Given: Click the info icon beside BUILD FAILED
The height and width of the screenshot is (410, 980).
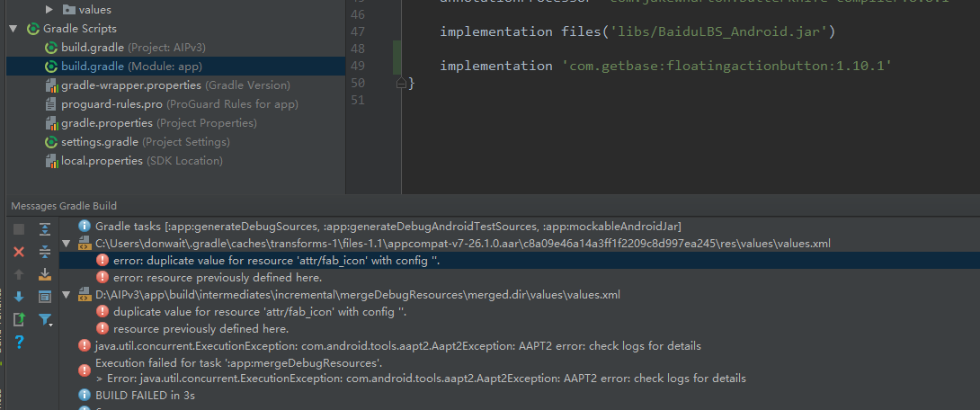Looking at the screenshot, I should click(x=85, y=395).
